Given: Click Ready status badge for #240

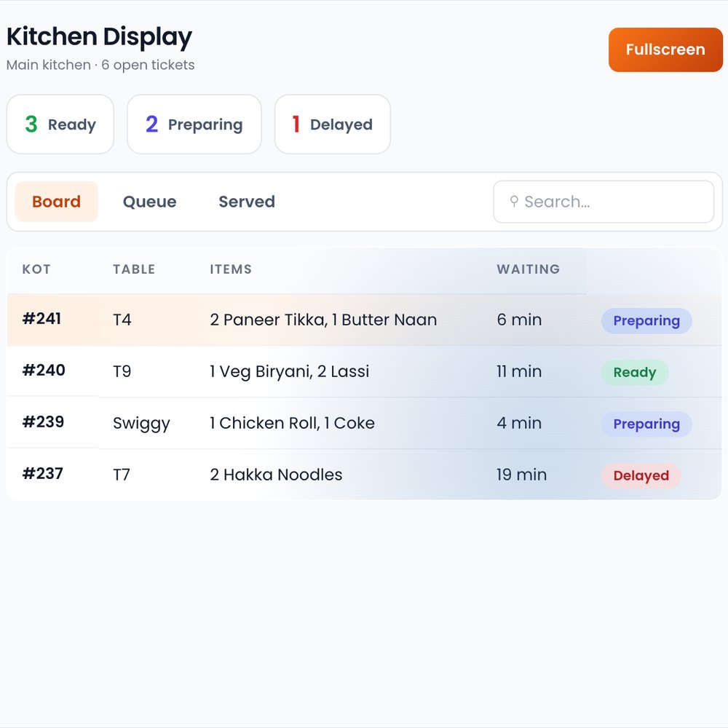Looking at the screenshot, I should [x=635, y=372].
